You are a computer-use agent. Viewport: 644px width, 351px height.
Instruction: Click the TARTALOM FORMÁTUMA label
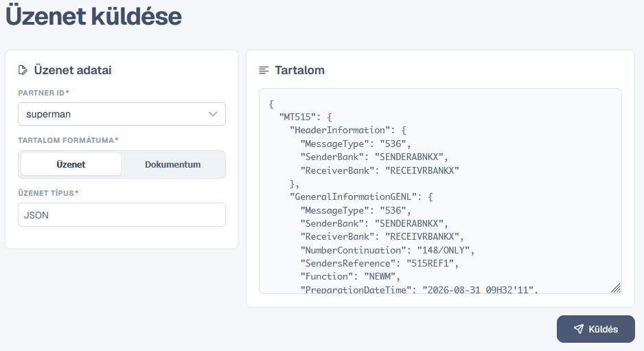coord(66,140)
